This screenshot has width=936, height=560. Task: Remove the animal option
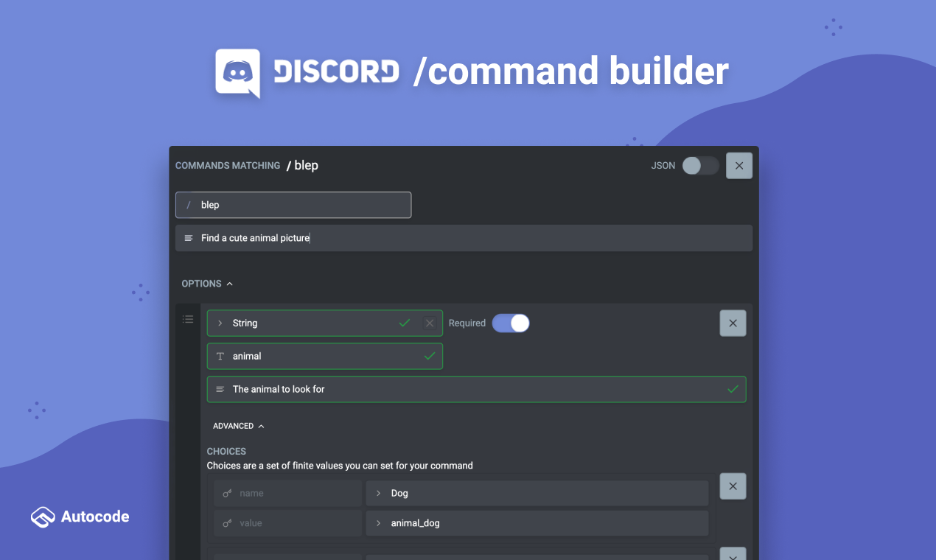733,323
